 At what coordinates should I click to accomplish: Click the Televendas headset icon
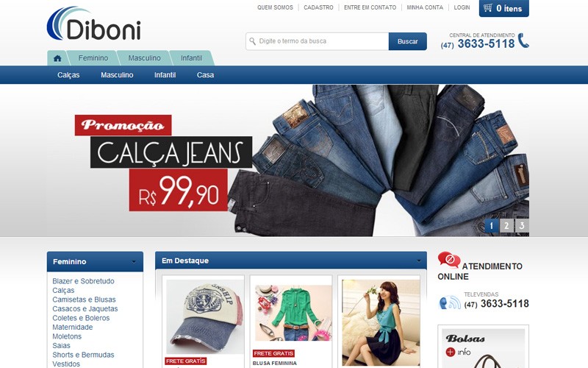pos(450,302)
